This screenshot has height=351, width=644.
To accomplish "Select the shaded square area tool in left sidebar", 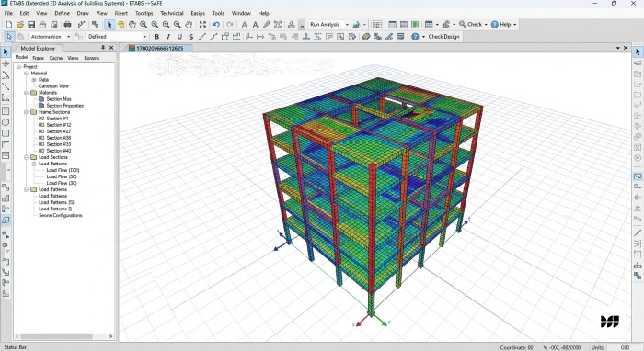I will (x=6, y=110).
